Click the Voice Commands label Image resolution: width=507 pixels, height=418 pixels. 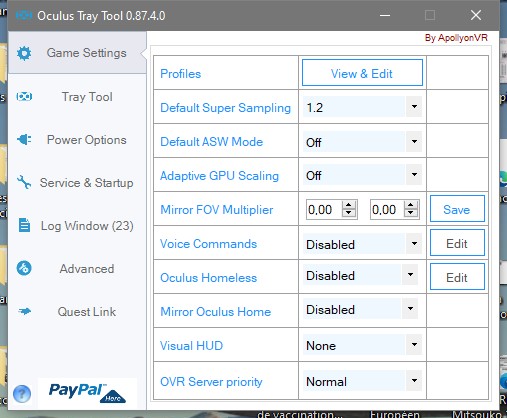point(208,244)
